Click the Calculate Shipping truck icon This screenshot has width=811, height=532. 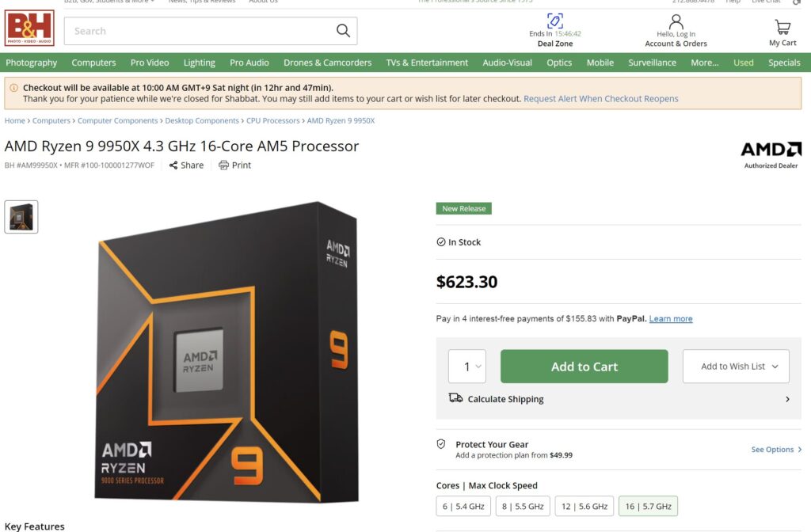coord(455,398)
